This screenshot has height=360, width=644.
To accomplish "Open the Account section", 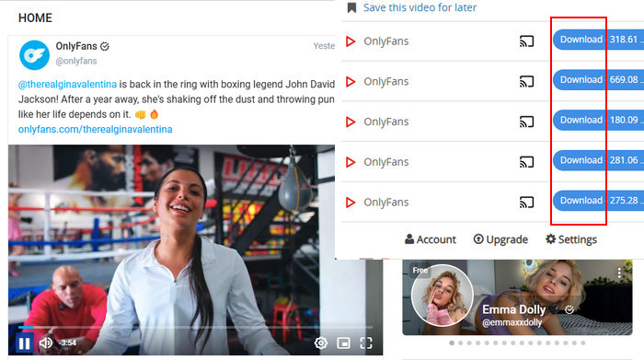I will click(430, 239).
